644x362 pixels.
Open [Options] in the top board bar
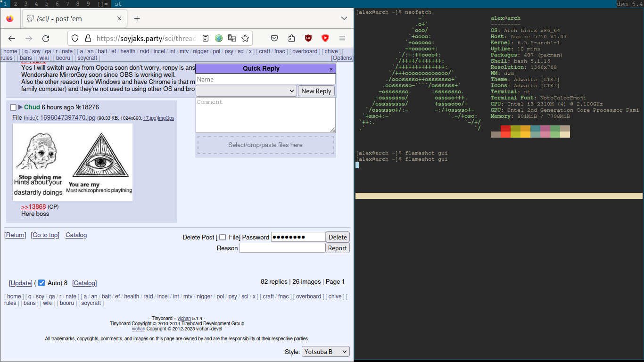[x=342, y=58]
